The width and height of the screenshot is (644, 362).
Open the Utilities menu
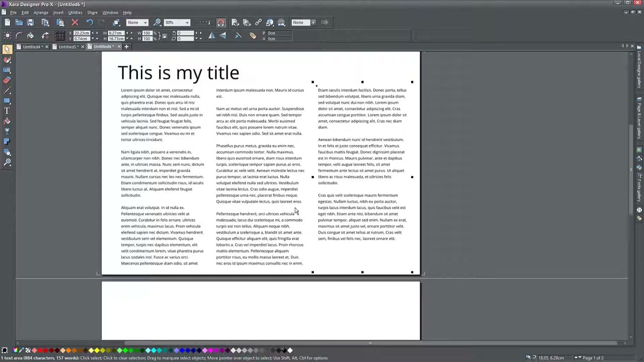[x=75, y=13]
